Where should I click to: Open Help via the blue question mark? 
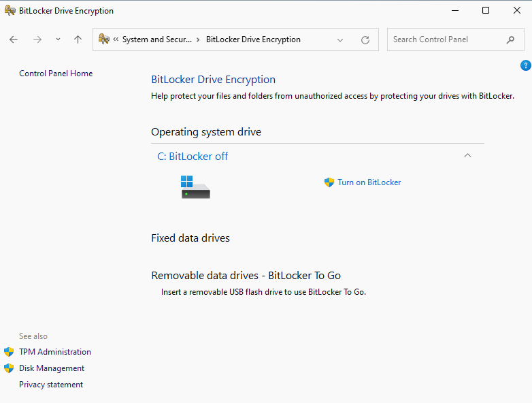coord(525,65)
